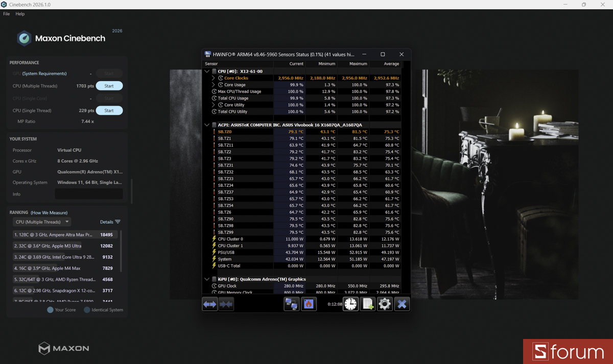Click the chip icon beside ACPI ASUSTeK group
Viewport: 613px width, 364px height.
click(214, 125)
